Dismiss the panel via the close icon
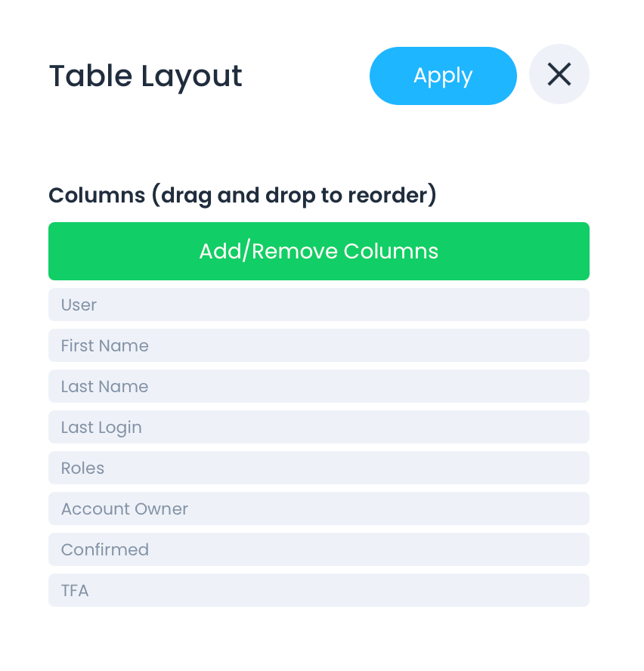Image resolution: width=644 pixels, height=671 pixels. click(x=559, y=74)
